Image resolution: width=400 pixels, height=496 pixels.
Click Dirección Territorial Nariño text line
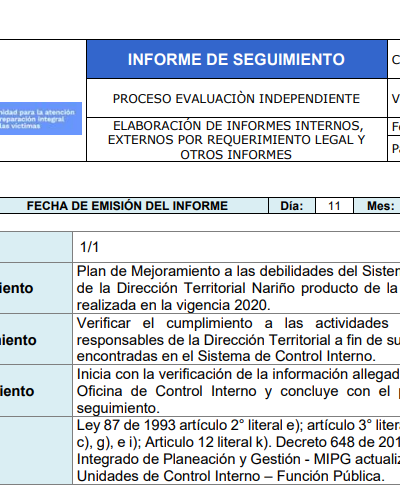pos(238,288)
